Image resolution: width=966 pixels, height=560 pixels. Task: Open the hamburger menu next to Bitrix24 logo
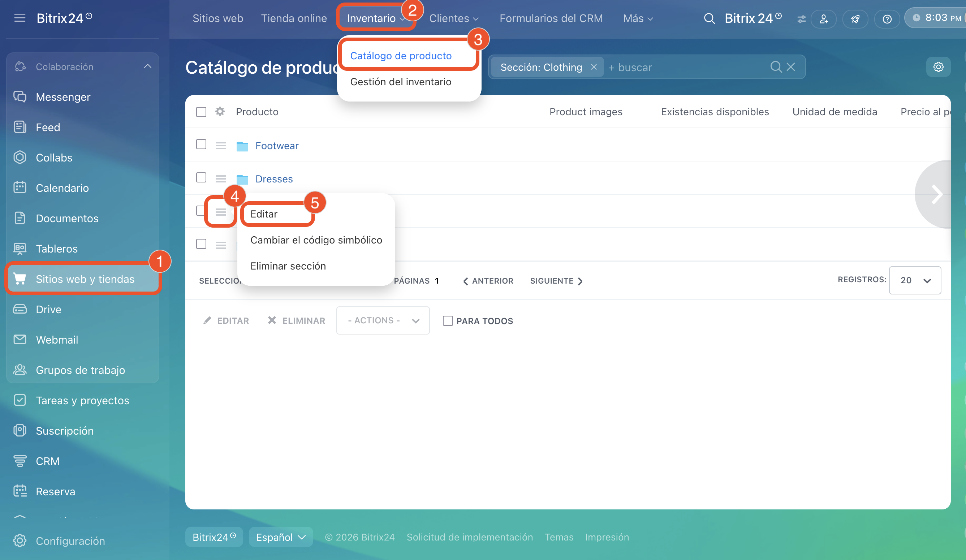tap(20, 18)
